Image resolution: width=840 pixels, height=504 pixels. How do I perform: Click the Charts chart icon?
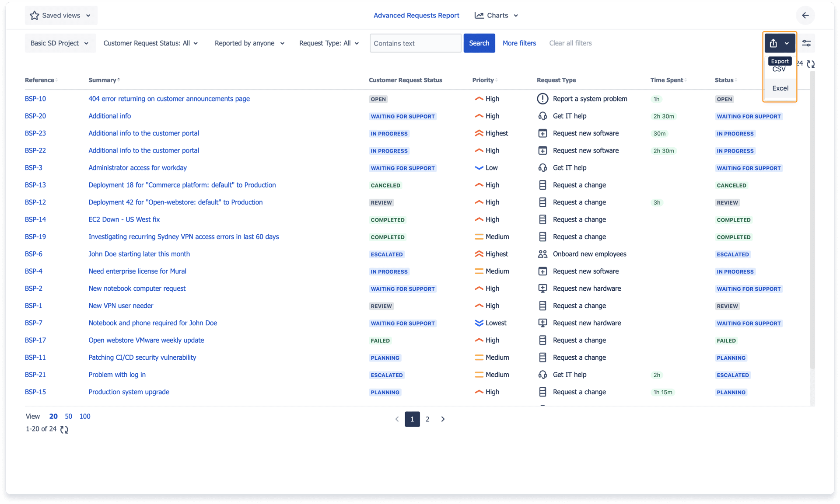coord(479,15)
